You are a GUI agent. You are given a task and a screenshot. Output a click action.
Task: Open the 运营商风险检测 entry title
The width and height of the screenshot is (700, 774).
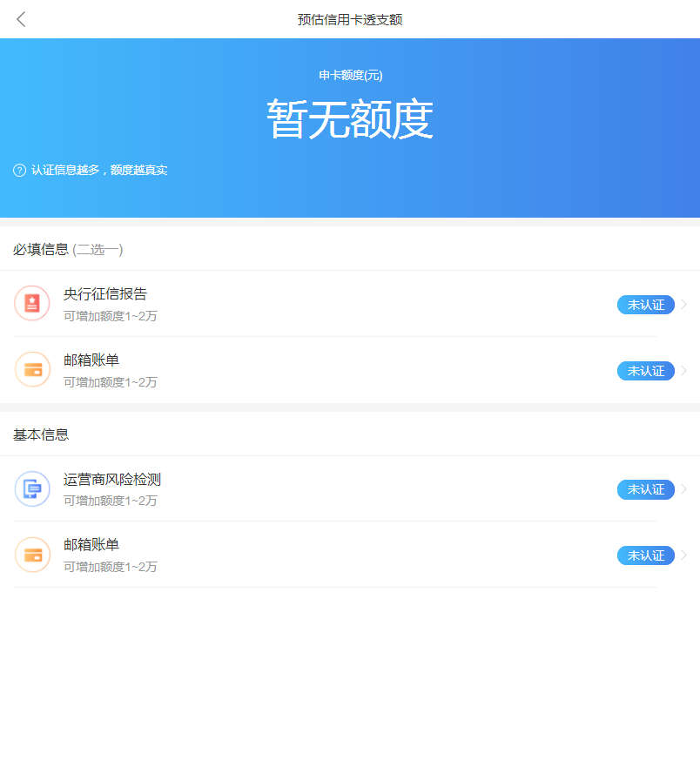112,480
